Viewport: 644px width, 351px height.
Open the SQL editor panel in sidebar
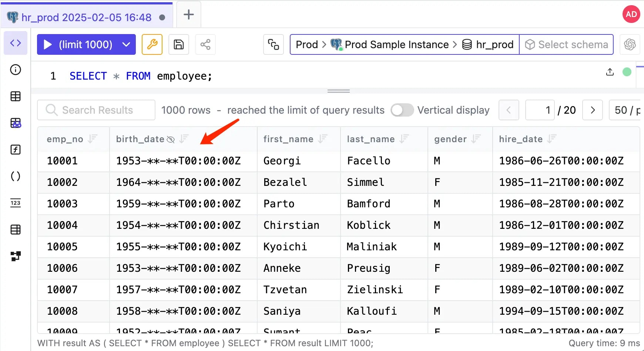click(16, 43)
